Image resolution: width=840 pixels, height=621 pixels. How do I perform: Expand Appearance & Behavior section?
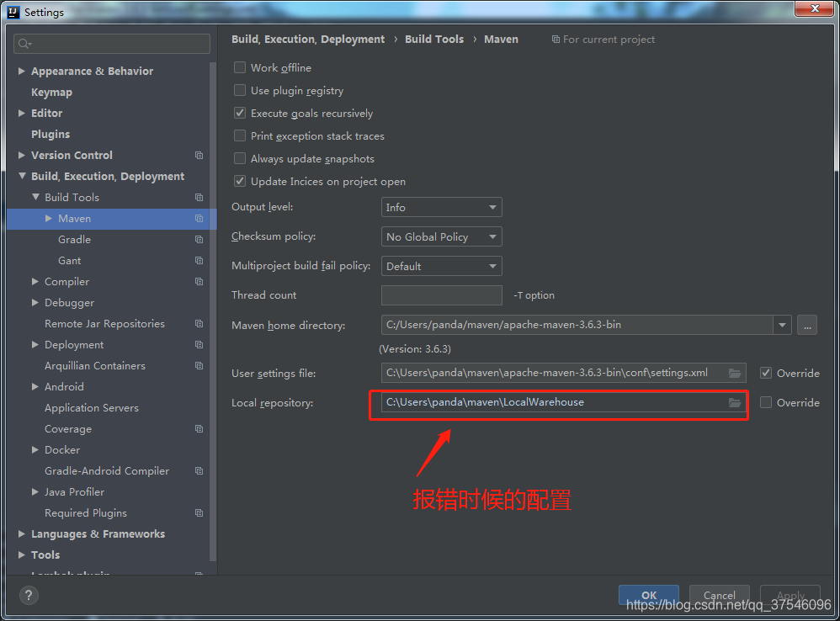point(21,72)
